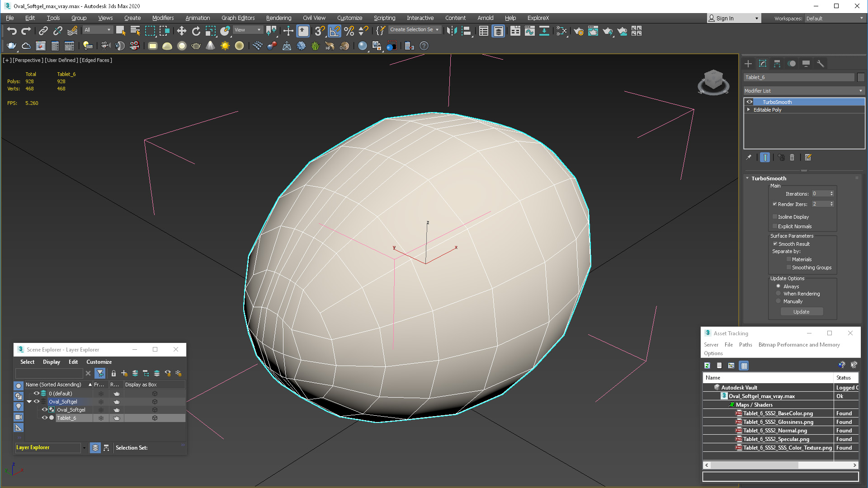Image resolution: width=868 pixels, height=488 pixels.
Task: Click the Scene Explorer filter funnel icon
Action: click(100, 373)
